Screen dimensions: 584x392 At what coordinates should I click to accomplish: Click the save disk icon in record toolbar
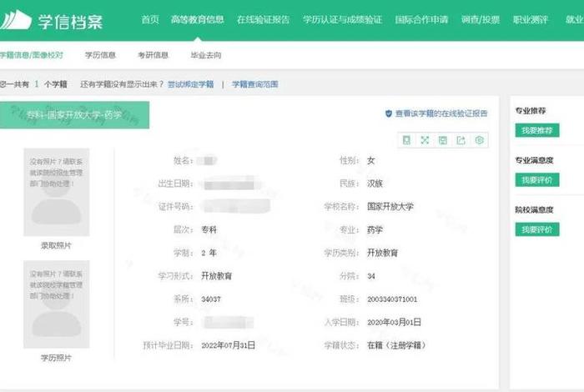coord(443,140)
